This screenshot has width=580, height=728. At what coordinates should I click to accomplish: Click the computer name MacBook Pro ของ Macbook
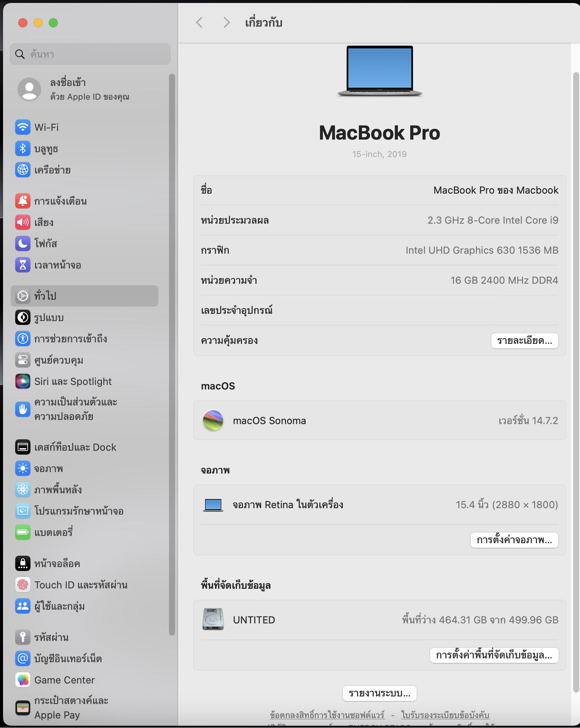496,190
